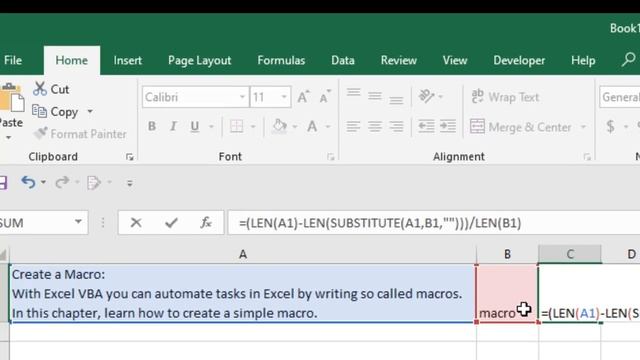Click the Copy icon
This screenshot has width=640, height=360.
(39, 111)
